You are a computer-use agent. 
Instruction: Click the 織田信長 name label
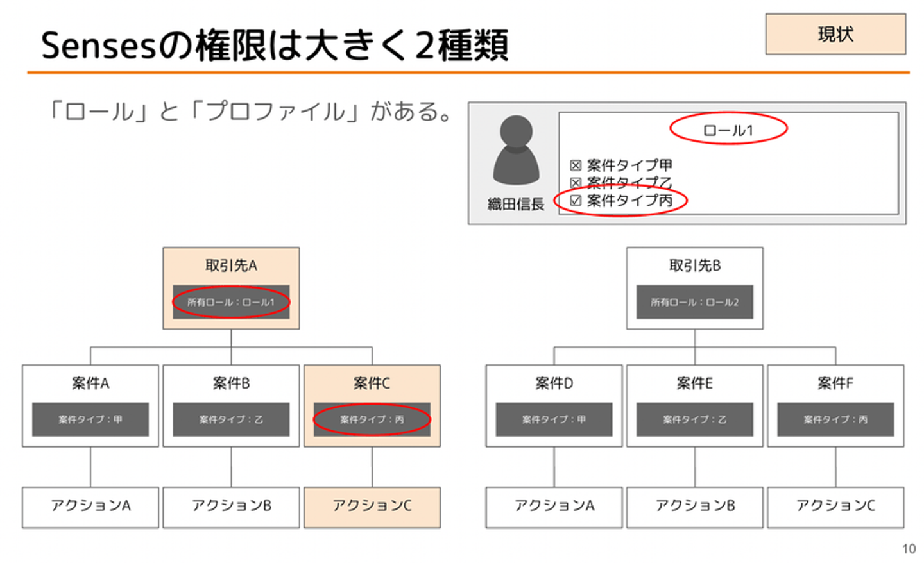516,205
